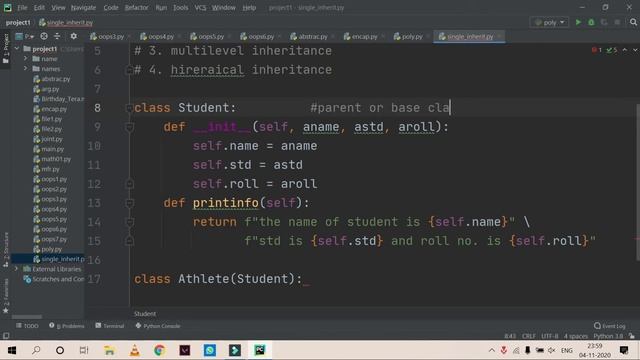Open Python 3.8 interpreter selector
The height and width of the screenshot is (360, 640).
[x=608, y=336]
